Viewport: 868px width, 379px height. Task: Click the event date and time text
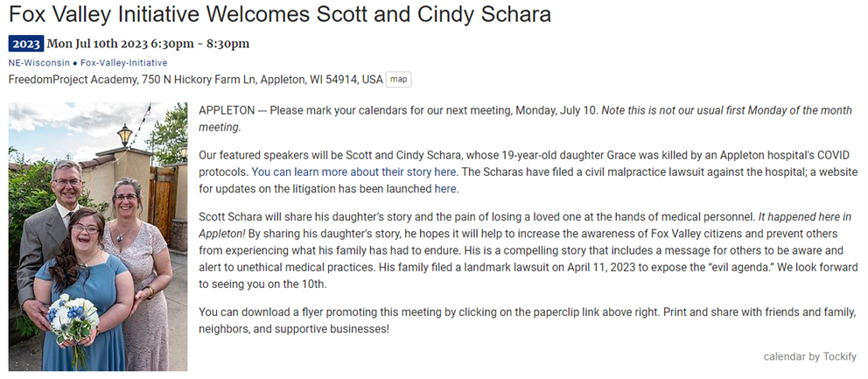[149, 44]
